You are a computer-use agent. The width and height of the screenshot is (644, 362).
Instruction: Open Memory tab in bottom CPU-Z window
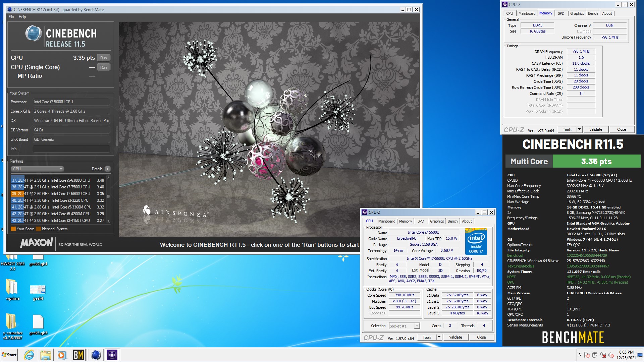[x=406, y=221]
